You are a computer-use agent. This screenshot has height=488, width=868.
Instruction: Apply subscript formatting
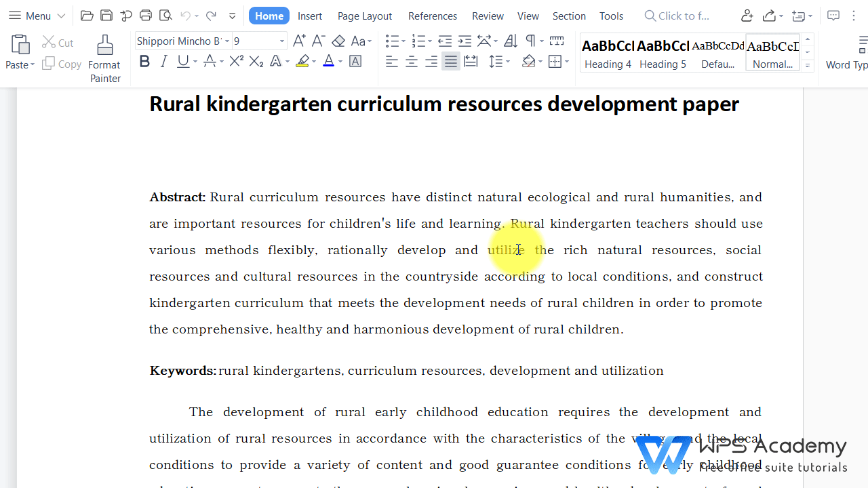256,61
